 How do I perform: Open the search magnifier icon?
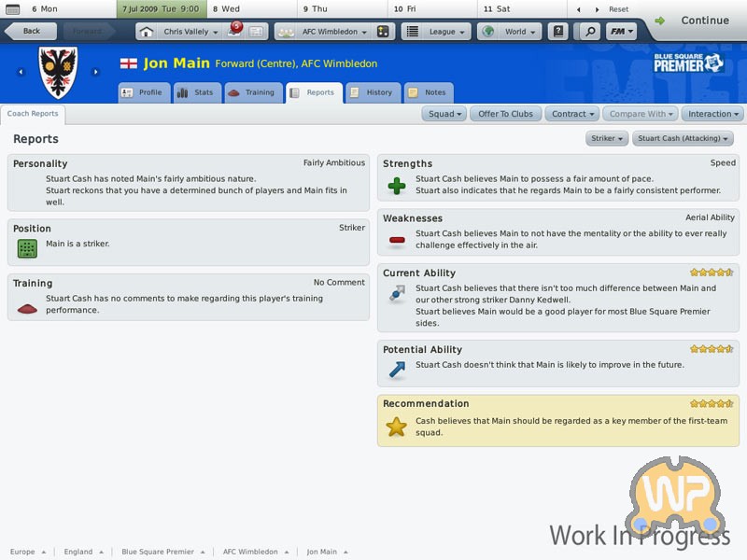point(590,32)
